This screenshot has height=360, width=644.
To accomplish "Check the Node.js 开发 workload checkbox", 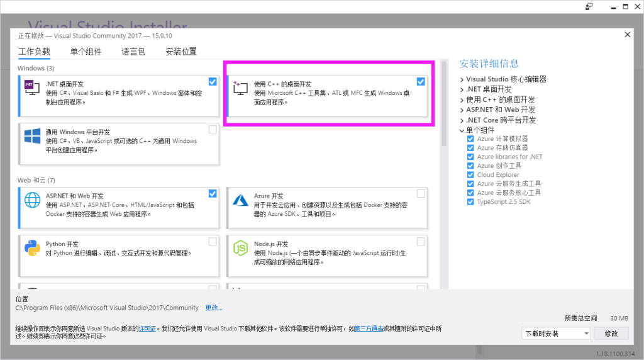I will (421, 242).
